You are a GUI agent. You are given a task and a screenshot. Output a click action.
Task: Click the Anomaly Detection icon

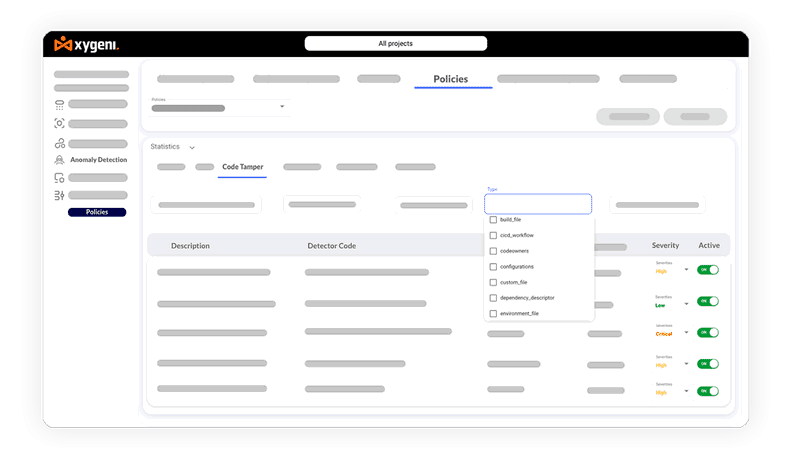60,160
